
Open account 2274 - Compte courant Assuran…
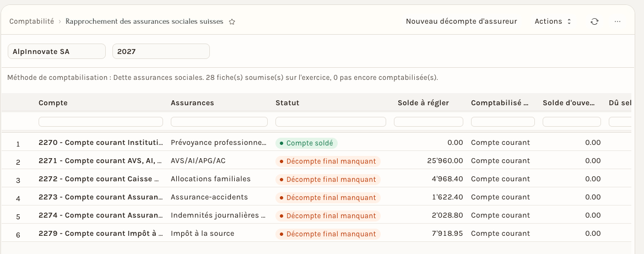click(x=100, y=215)
